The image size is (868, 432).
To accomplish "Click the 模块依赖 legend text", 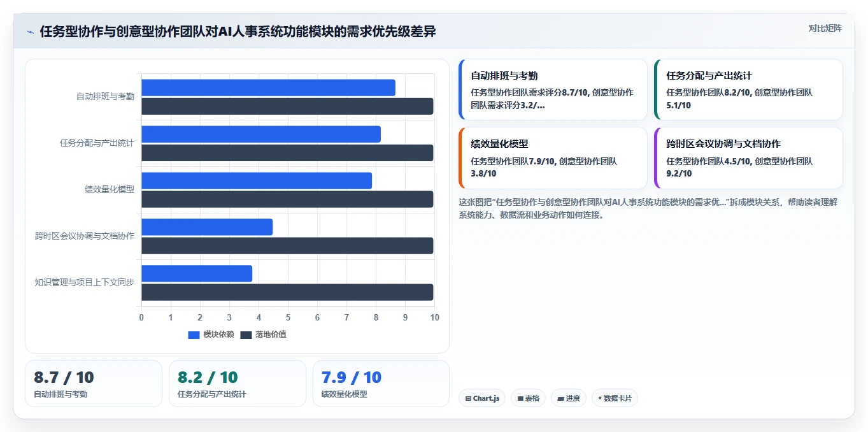I will (x=218, y=335).
